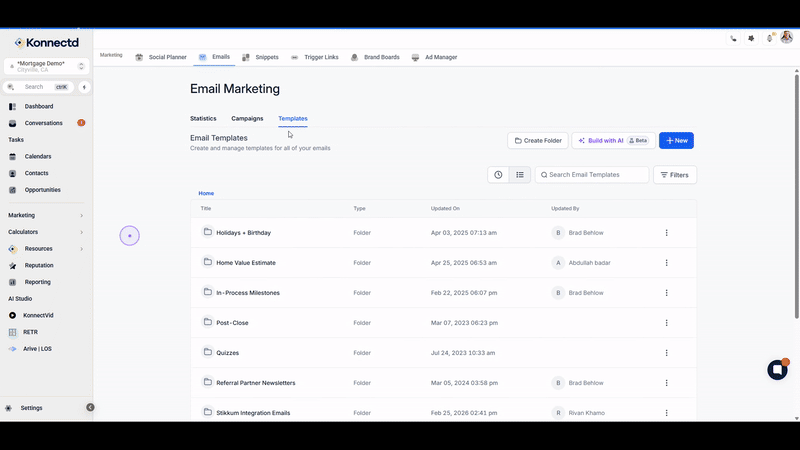Screen dimensions: 800x450
Task: Click the Search Email Templates field
Action: point(592,175)
